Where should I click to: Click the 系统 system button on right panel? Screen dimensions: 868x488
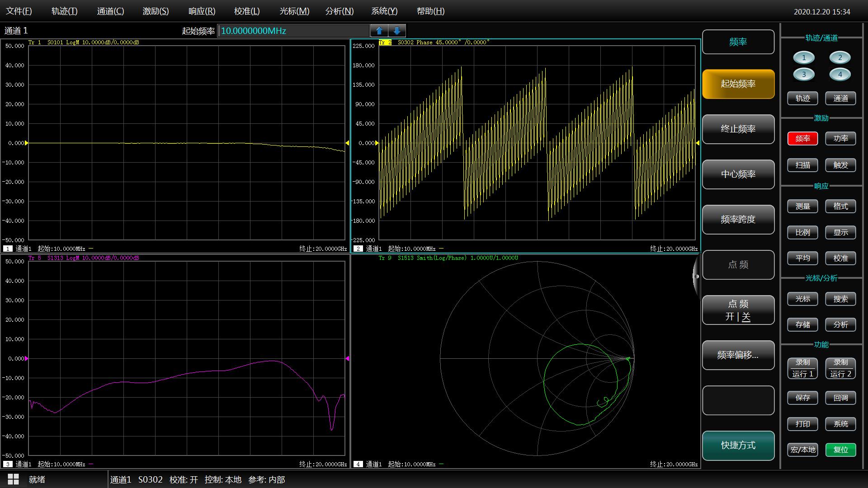point(841,424)
